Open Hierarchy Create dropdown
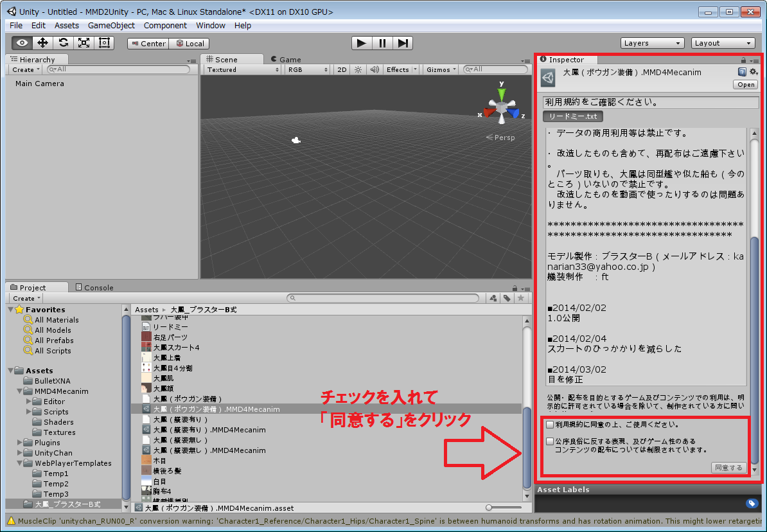Image resolution: width=767 pixels, height=532 pixels. 26,69
